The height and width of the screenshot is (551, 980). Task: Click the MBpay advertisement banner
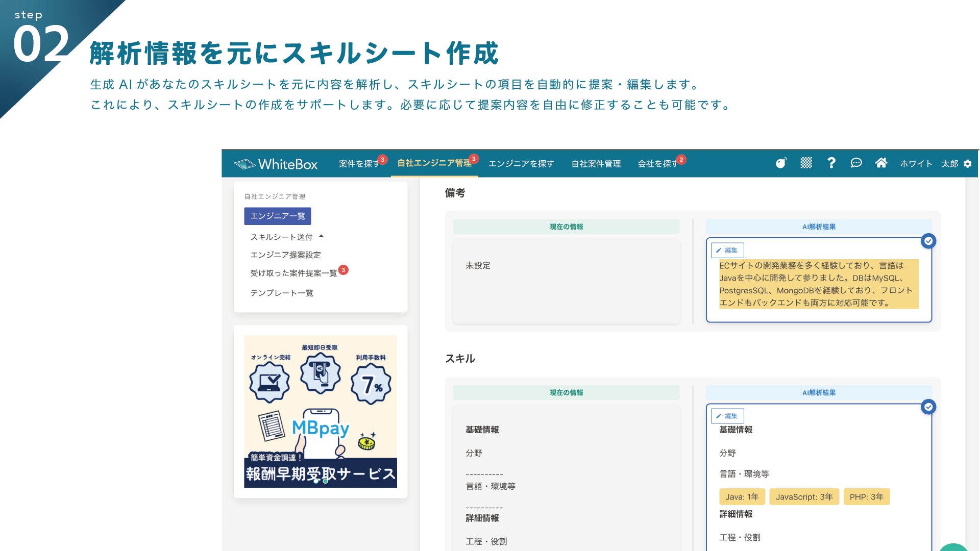tap(320, 411)
